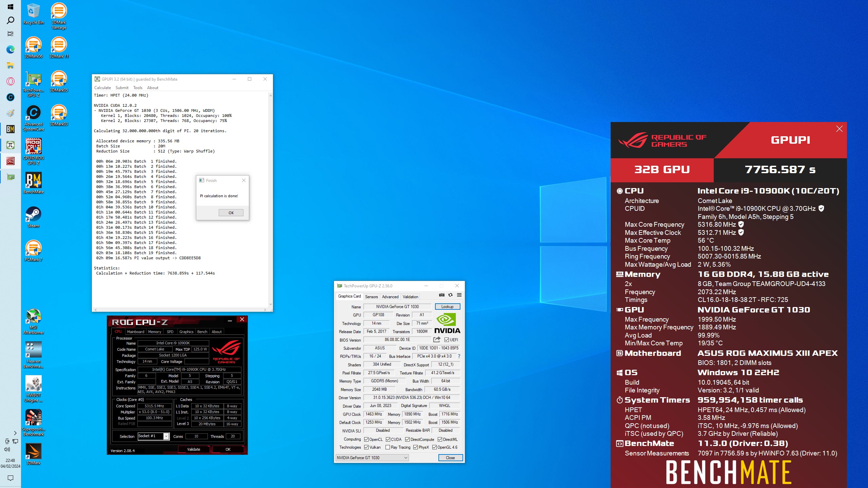Viewport: 868px width, 488px height.
Task: Select the HWBOT Unigine desktop shortcut
Action: point(34,389)
